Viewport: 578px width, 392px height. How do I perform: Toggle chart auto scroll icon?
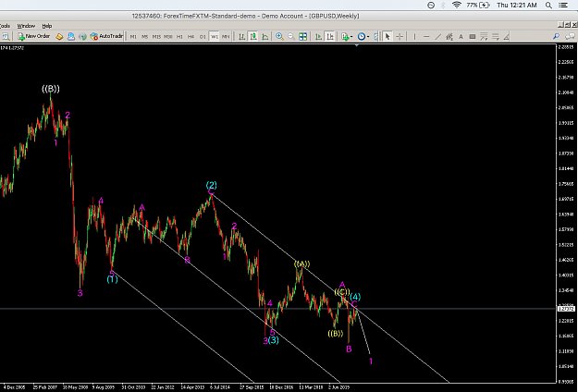tap(318, 36)
